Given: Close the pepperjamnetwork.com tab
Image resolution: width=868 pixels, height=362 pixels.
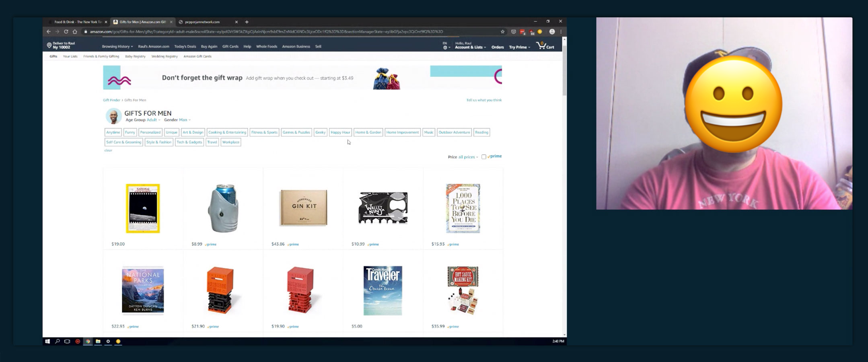Looking at the screenshot, I should [x=237, y=22].
